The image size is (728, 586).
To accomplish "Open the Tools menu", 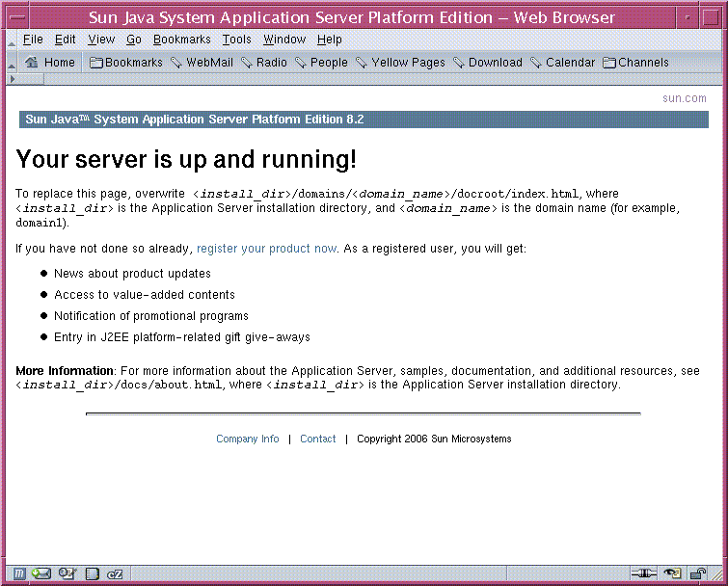I will tap(236, 40).
